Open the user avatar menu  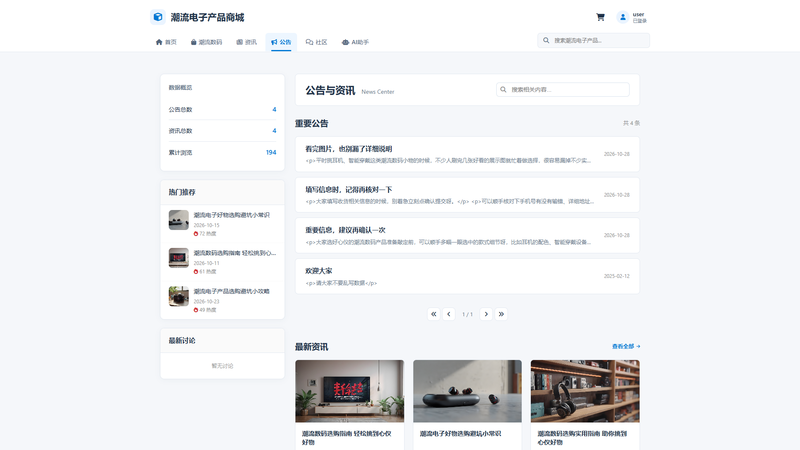pyautogui.click(x=622, y=17)
